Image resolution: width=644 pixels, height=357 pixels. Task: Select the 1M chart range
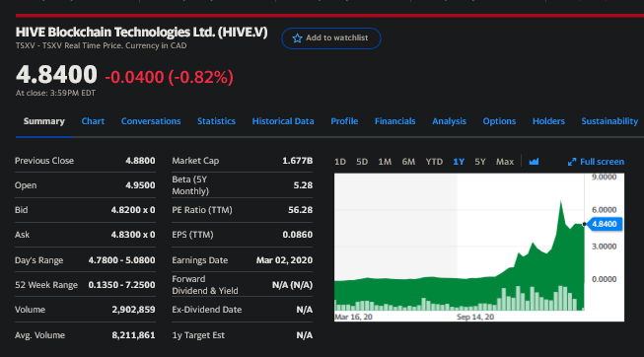click(385, 162)
